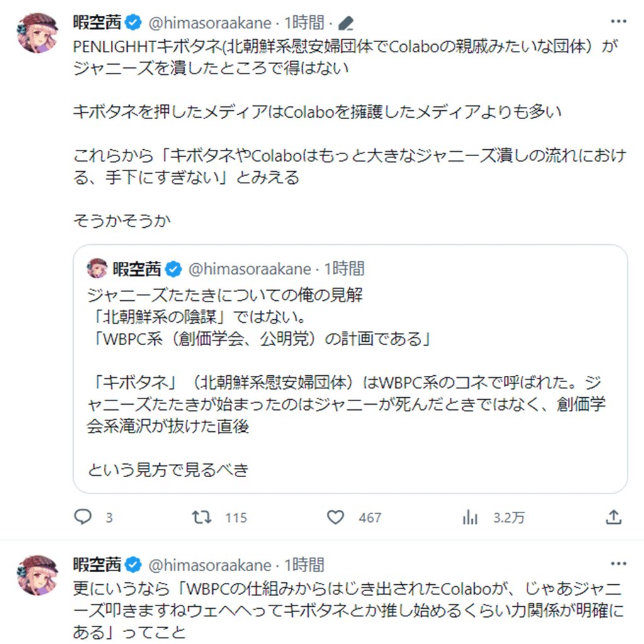Viewport: 644px width, 644px height.
Task: Click the edited pencil icon beside the first timestamp
Action: tap(346, 24)
